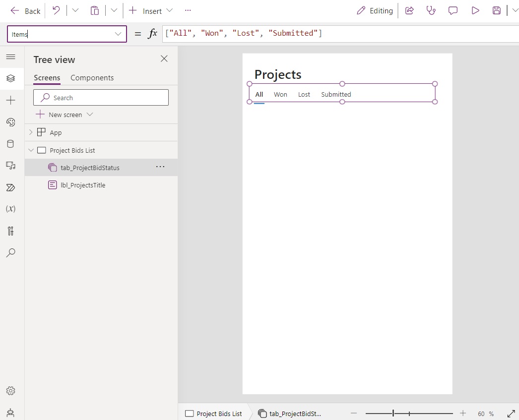Open the Insert pane with the plus icon

[x=11, y=100]
